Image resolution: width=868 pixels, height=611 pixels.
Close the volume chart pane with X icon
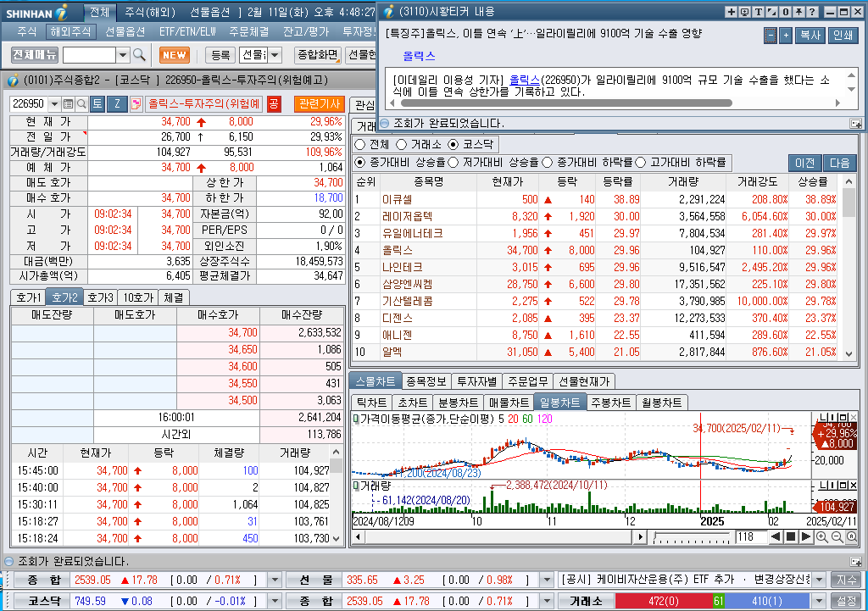pos(853,486)
